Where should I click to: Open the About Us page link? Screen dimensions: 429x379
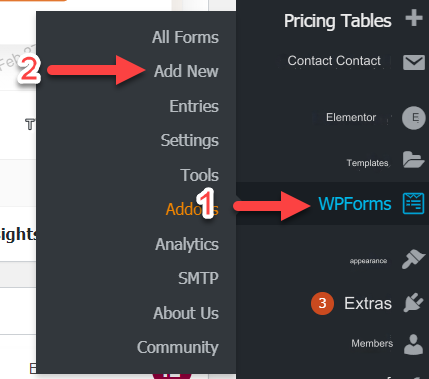pos(186,313)
